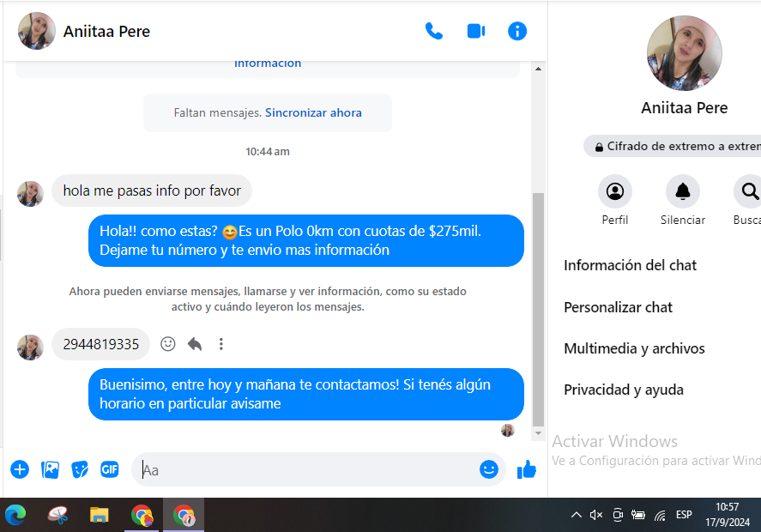Open the emoji picker in message box
The height and width of the screenshot is (532, 761).
point(489,469)
